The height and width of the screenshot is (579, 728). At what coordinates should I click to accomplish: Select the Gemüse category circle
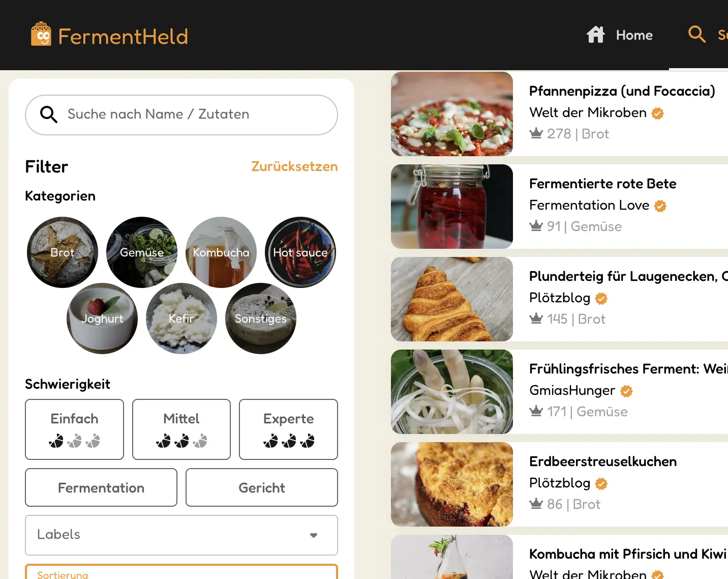point(142,252)
